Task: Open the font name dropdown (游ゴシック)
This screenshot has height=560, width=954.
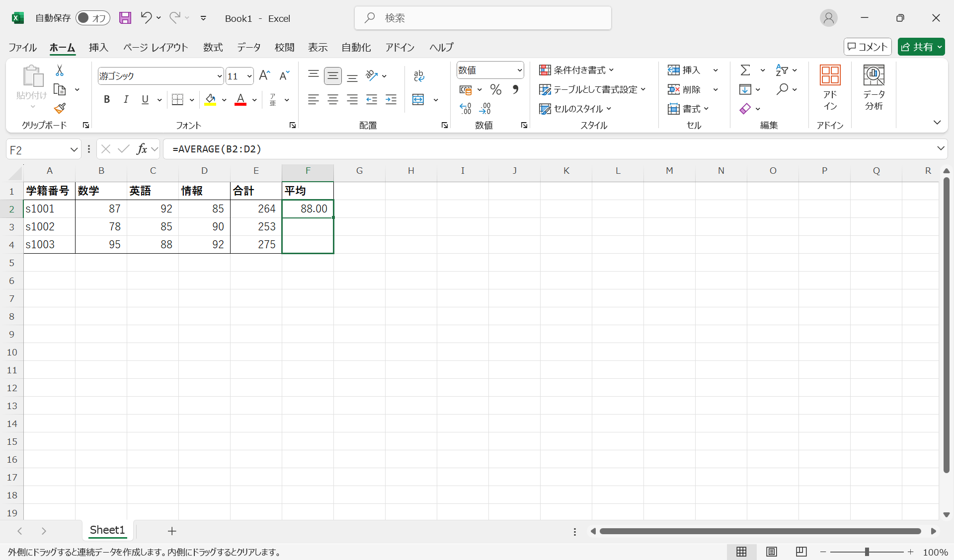Action: 219,76
